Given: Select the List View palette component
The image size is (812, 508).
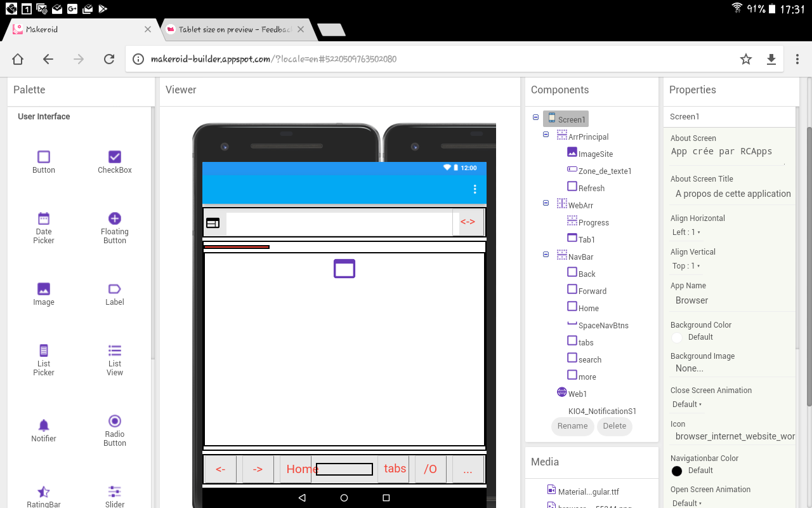Looking at the screenshot, I should coord(115,359).
